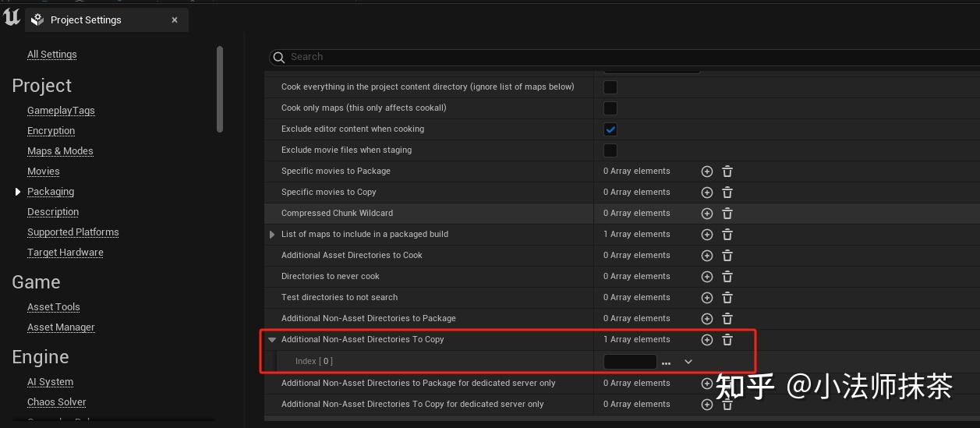Uncheck Exclude editor content when cooking
Screen dimensions: 980x428
[x=610, y=129]
